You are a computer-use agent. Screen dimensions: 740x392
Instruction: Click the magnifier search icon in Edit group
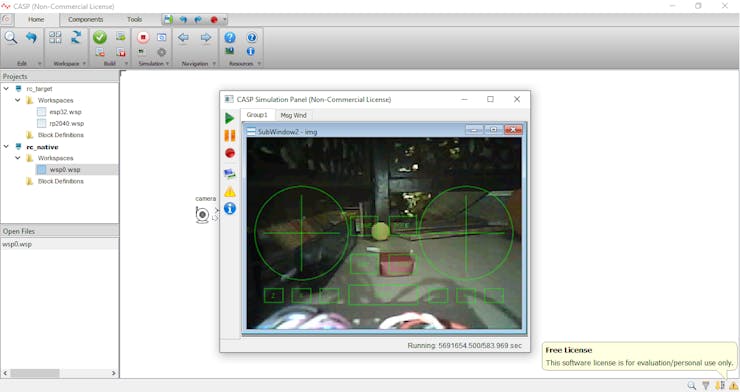click(11, 38)
